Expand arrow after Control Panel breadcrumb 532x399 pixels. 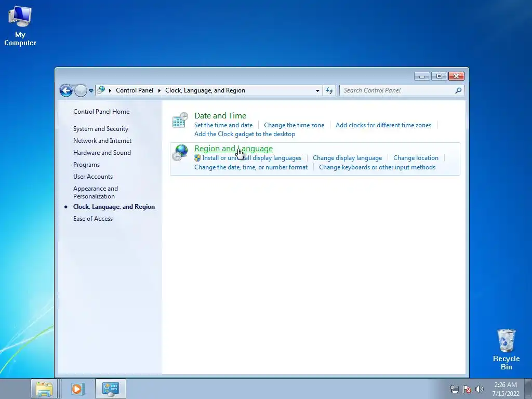pos(159,90)
